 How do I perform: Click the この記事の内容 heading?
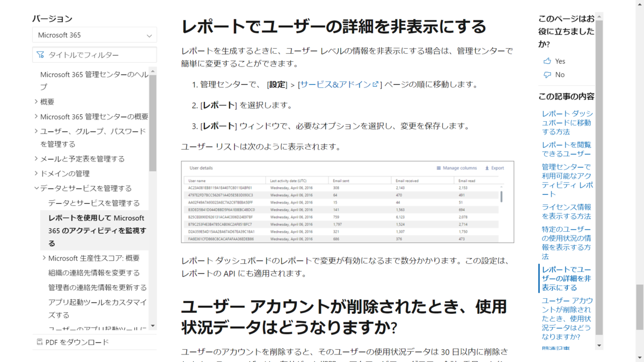pyautogui.click(x=566, y=97)
